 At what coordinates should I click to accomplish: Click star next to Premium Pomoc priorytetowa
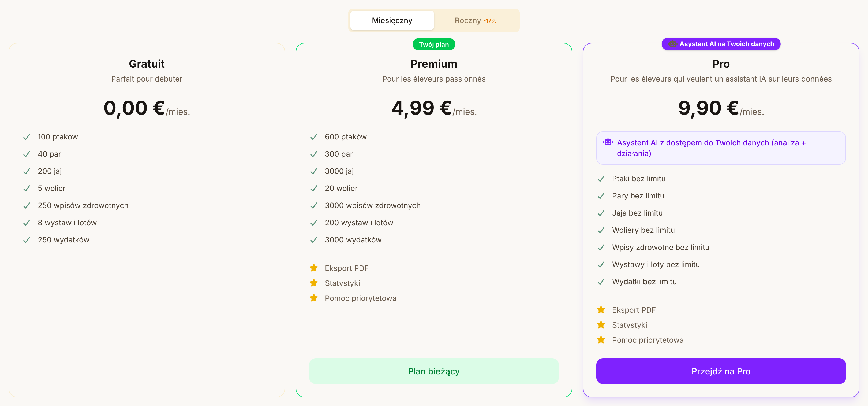(x=314, y=298)
